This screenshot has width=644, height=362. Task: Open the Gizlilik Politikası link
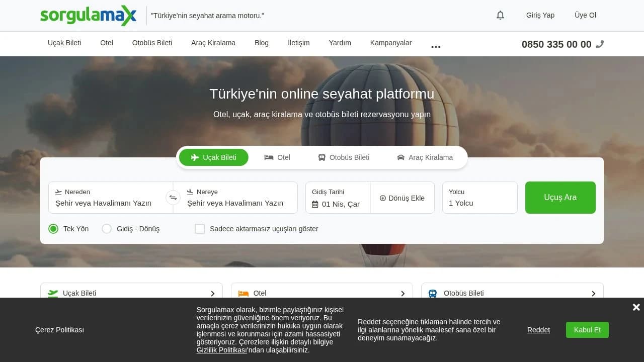(x=221, y=350)
